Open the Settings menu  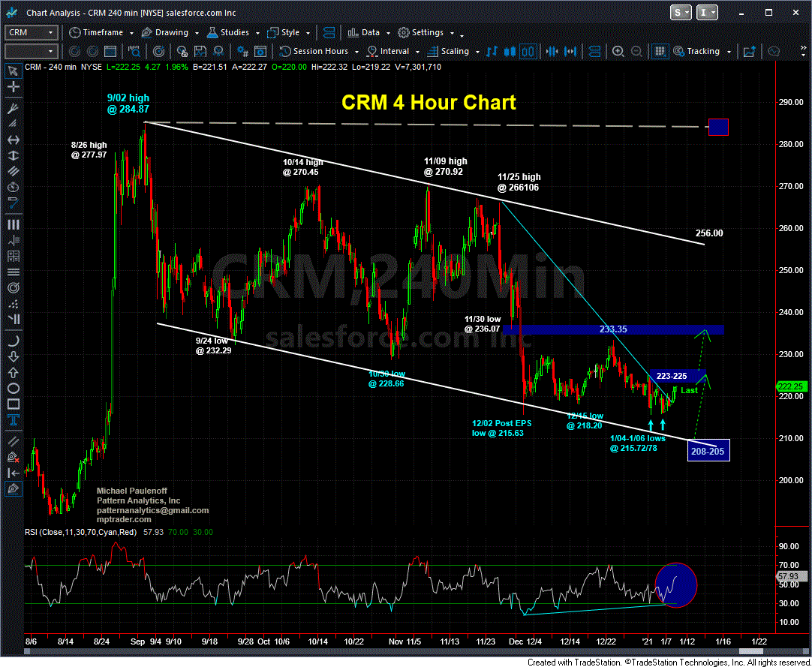(x=426, y=32)
